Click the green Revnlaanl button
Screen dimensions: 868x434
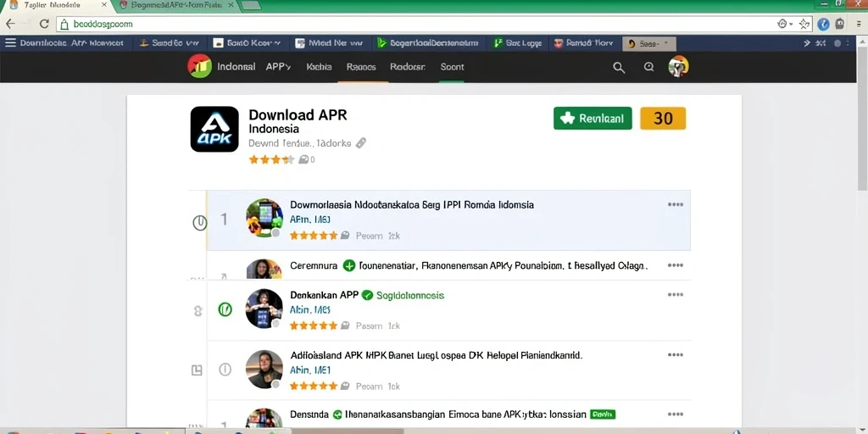point(593,118)
